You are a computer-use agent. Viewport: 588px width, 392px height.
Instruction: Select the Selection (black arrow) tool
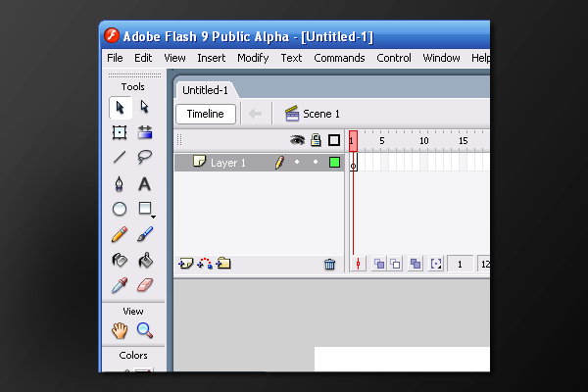pyautogui.click(x=120, y=108)
